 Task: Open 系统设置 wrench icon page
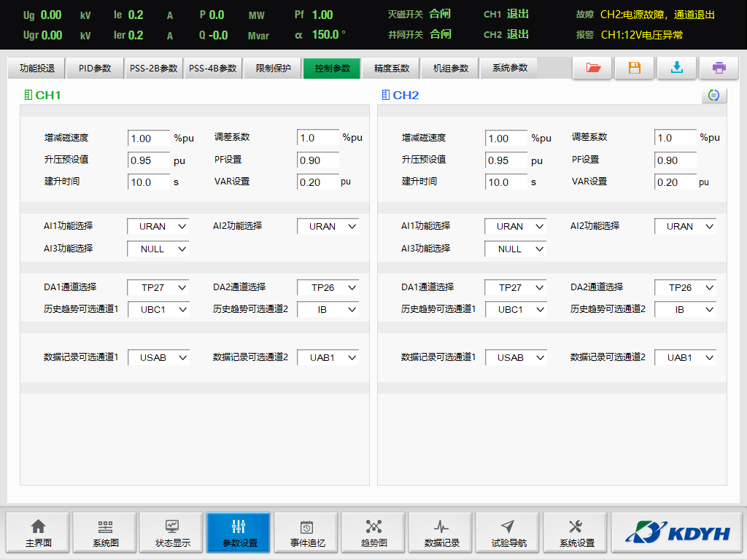click(576, 534)
